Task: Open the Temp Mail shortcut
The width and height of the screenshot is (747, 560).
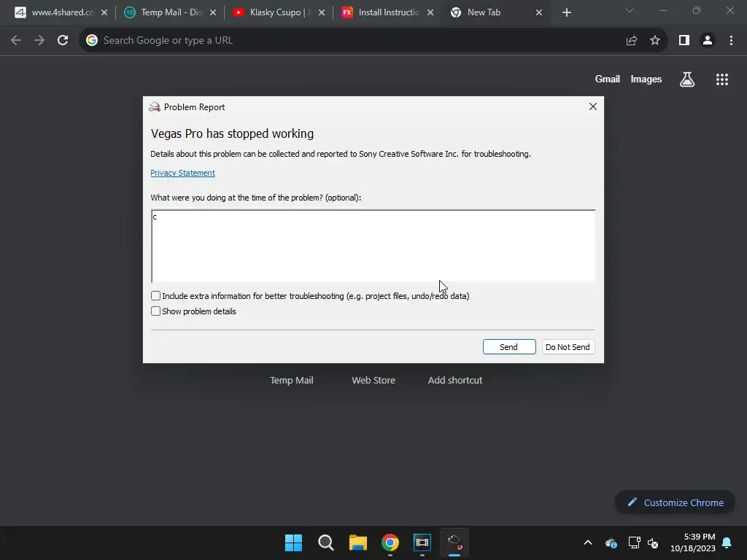Action: point(292,380)
